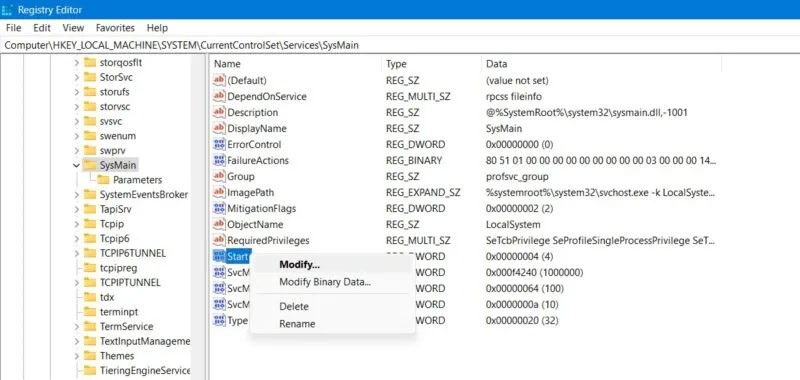Click the DisplayName string value icon
Screen dimensions: 800x380
(x=219, y=129)
